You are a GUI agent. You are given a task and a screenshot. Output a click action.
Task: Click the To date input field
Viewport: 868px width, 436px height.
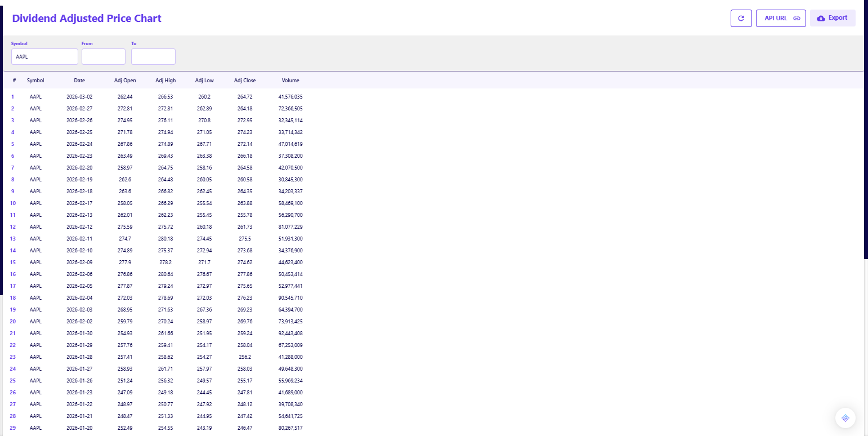pyautogui.click(x=153, y=56)
